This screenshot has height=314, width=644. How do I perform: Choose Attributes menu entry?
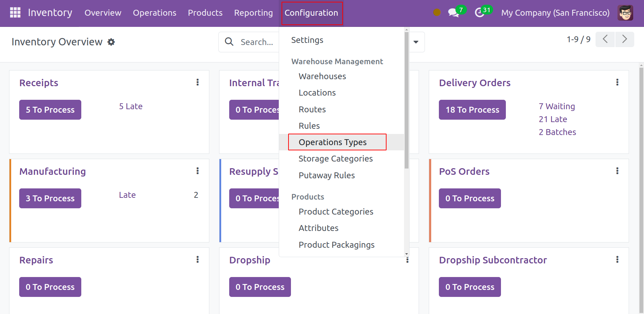pyautogui.click(x=319, y=228)
